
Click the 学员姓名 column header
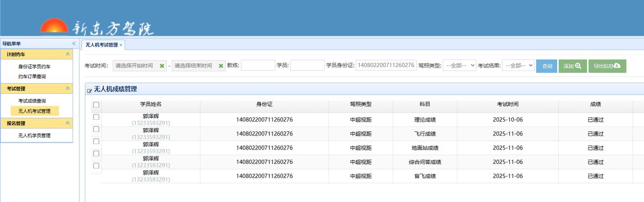coord(151,104)
